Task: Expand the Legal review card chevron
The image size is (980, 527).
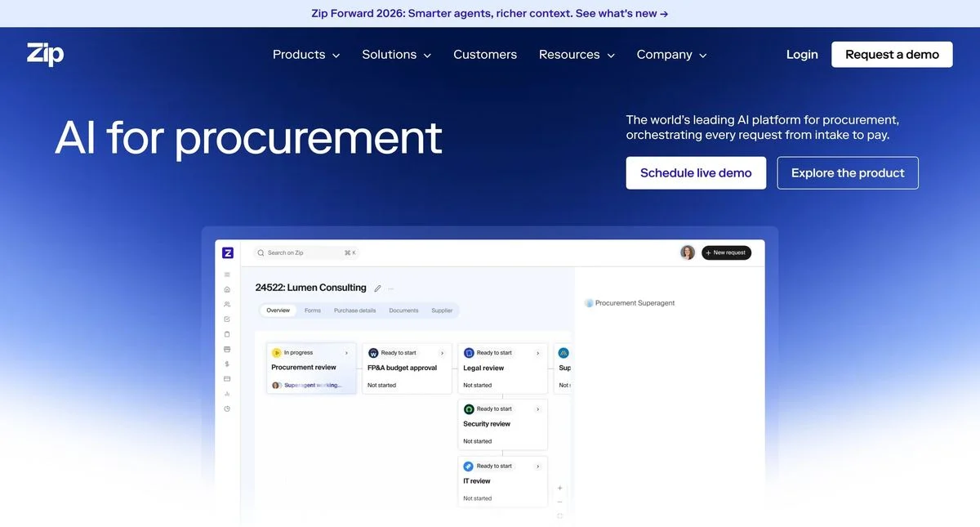Action: 537,353
